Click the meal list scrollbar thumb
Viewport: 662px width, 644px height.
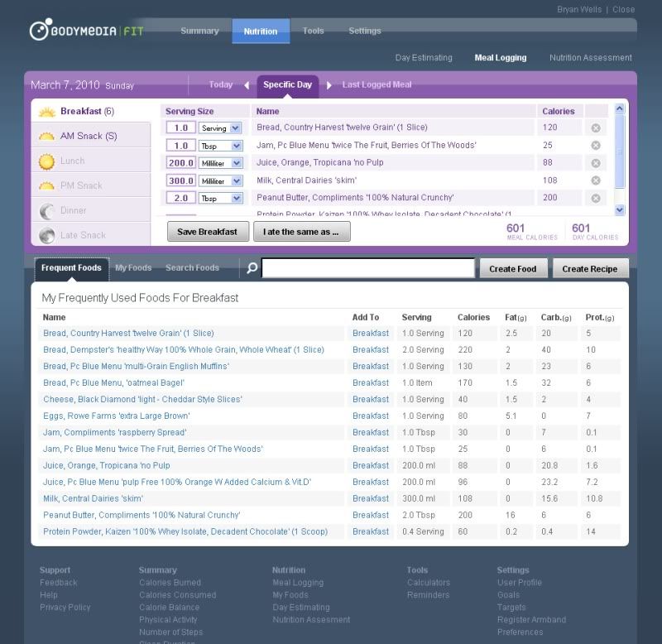(619, 151)
